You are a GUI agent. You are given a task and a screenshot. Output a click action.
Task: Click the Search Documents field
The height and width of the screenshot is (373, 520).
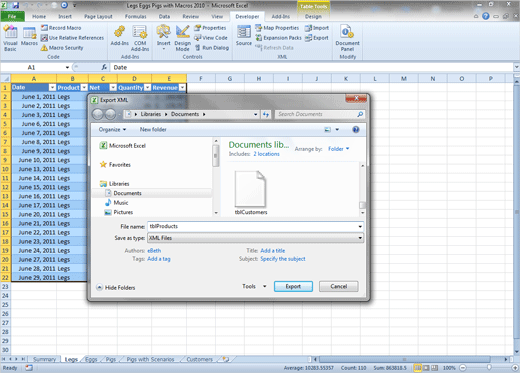coord(319,114)
